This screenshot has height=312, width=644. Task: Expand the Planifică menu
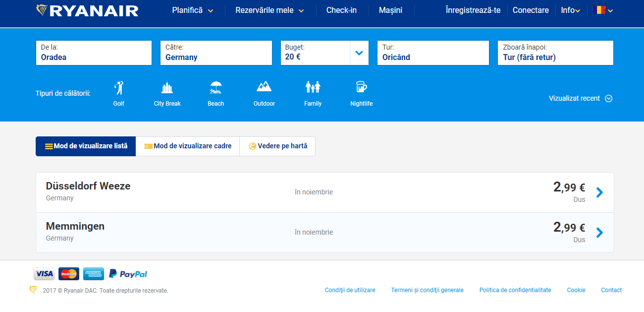(x=193, y=10)
